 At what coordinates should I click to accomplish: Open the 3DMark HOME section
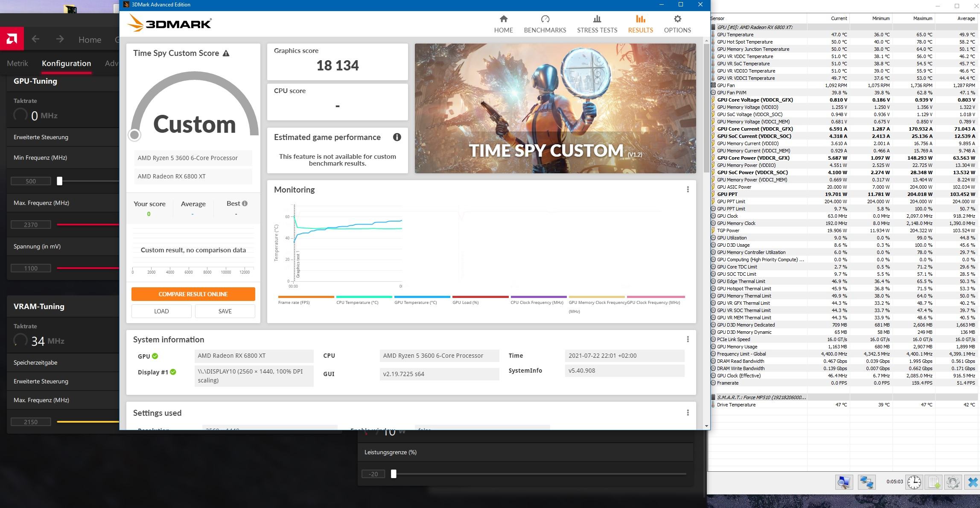pos(503,24)
